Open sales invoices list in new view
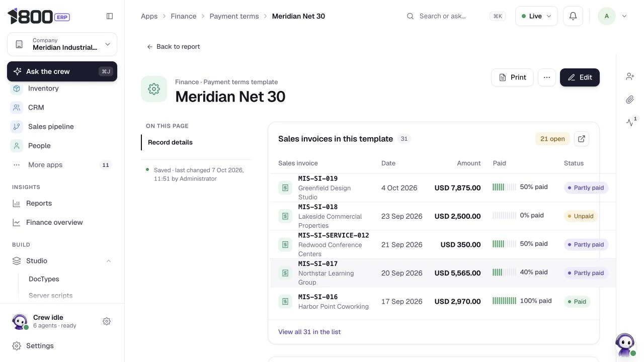644x362 pixels. coord(582,139)
